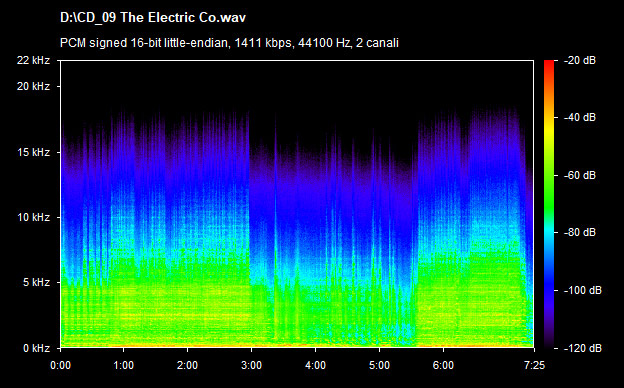
Task: Click the PCM signed 16-bit format description
Action: (x=229, y=43)
